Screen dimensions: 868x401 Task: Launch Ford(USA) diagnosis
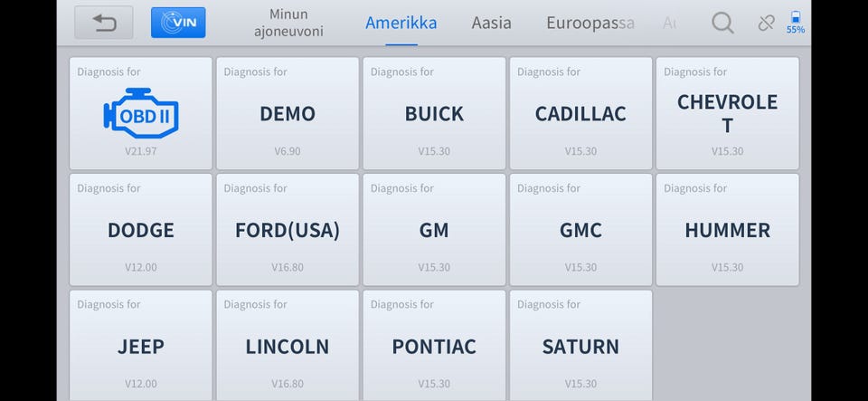288,230
